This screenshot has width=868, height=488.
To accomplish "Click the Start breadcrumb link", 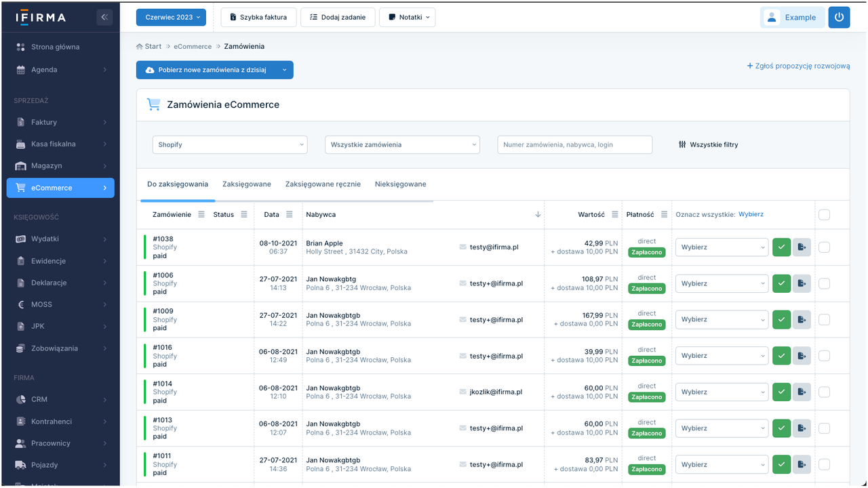I will coord(149,47).
